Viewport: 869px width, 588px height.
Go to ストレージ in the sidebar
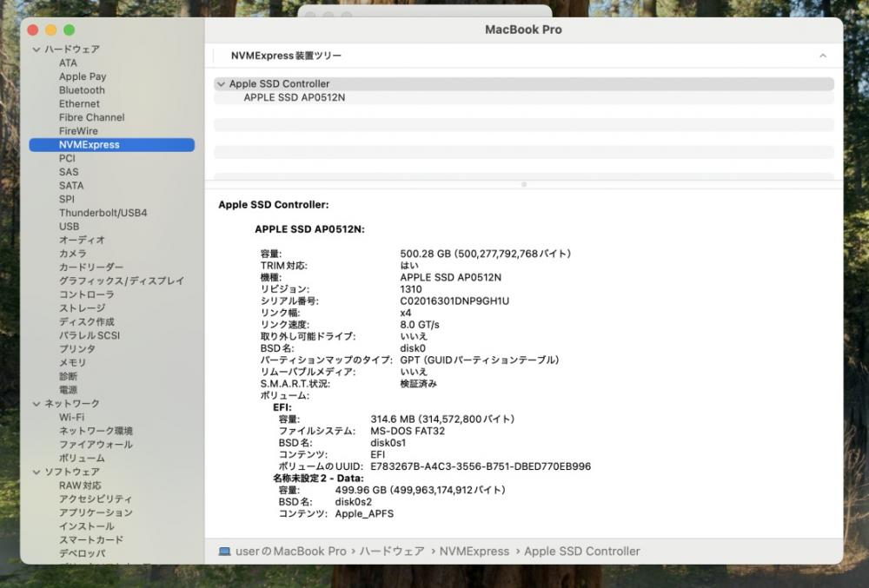(82, 307)
